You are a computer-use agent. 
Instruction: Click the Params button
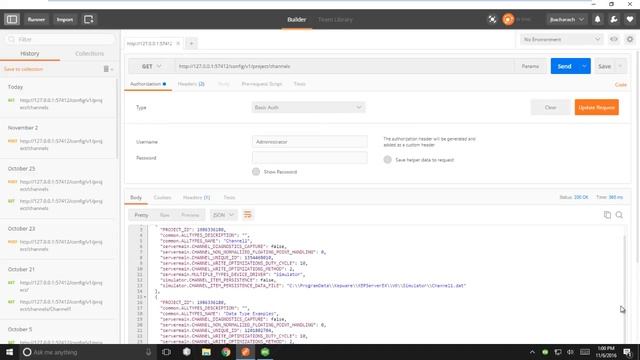tap(530, 66)
